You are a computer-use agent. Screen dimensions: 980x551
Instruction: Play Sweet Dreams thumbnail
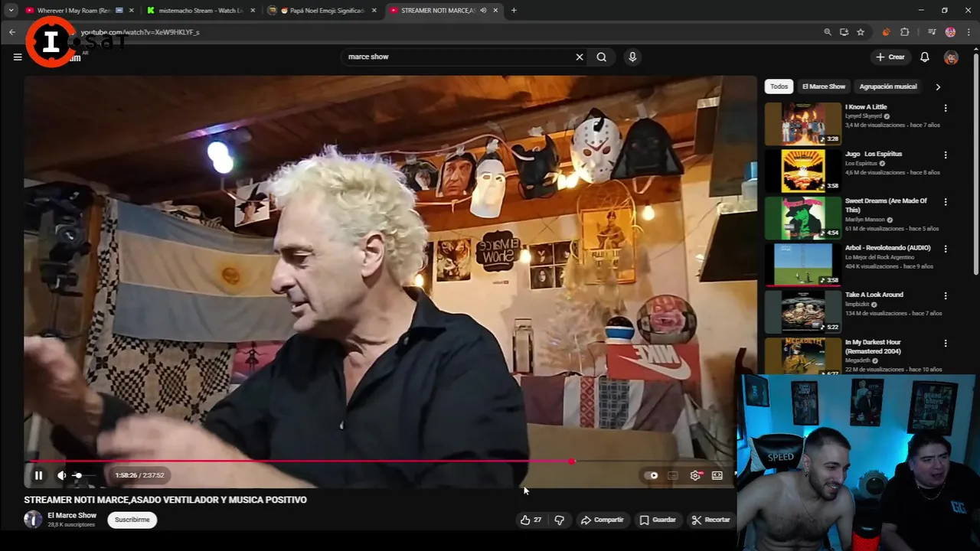click(802, 218)
